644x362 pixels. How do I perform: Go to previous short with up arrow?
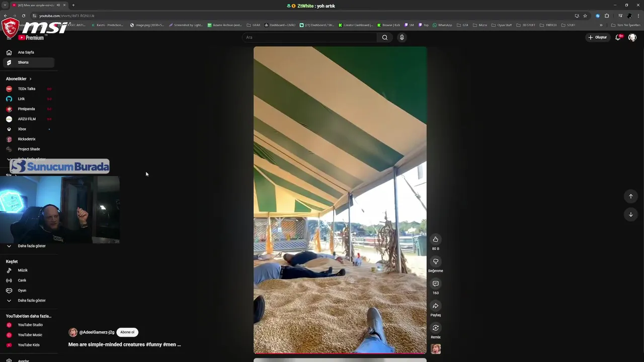pyautogui.click(x=631, y=197)
